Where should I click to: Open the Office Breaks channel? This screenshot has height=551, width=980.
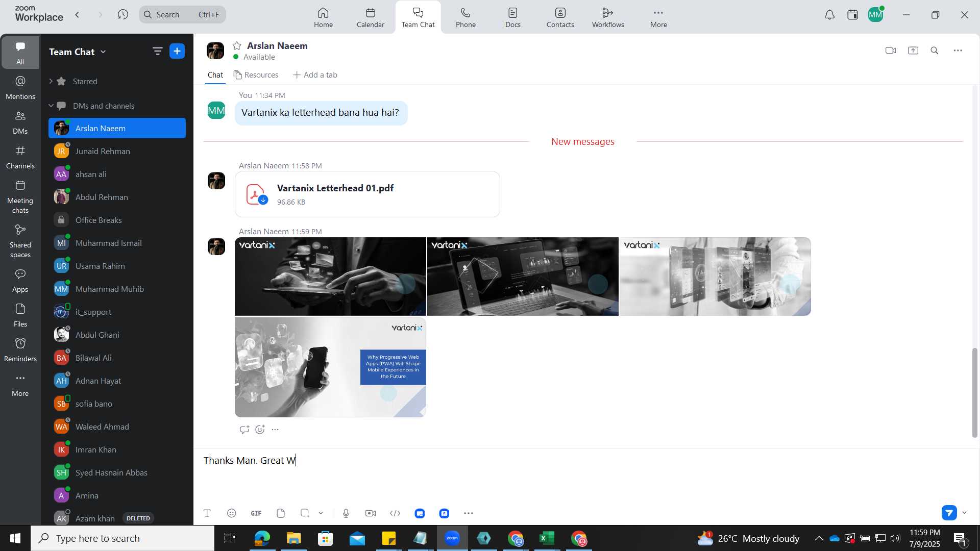[117, 220]
